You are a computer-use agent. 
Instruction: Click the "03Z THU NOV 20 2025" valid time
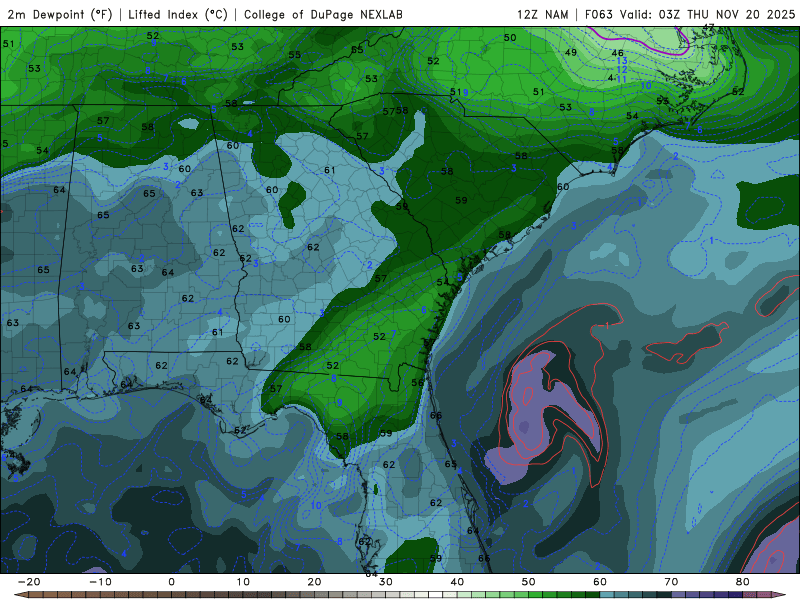click(727, 14)
